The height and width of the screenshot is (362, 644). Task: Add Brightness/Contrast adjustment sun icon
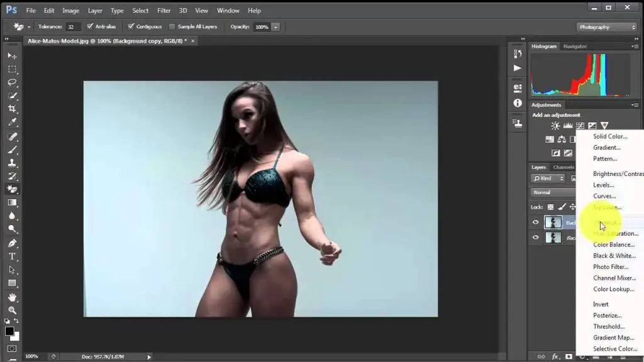555,126
